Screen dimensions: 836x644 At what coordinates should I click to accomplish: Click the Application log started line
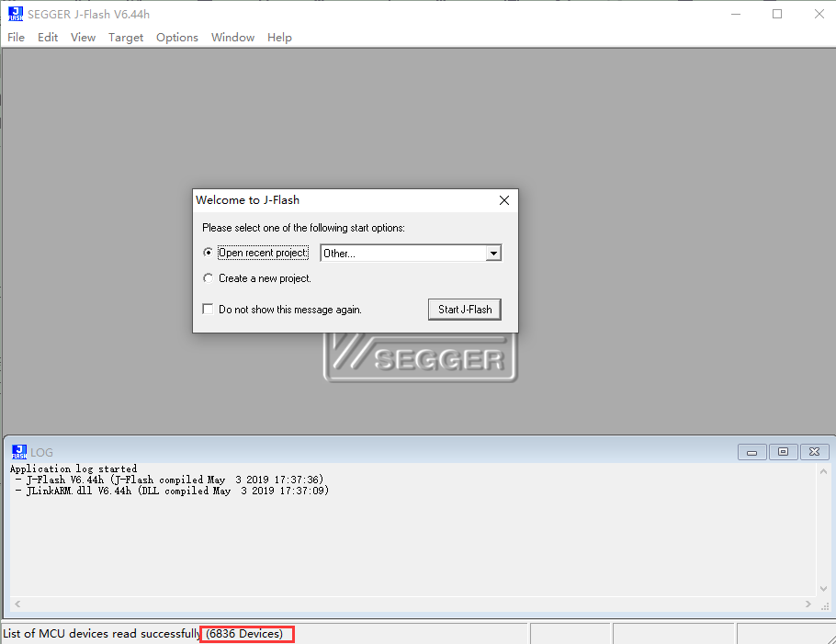point(73,469)
